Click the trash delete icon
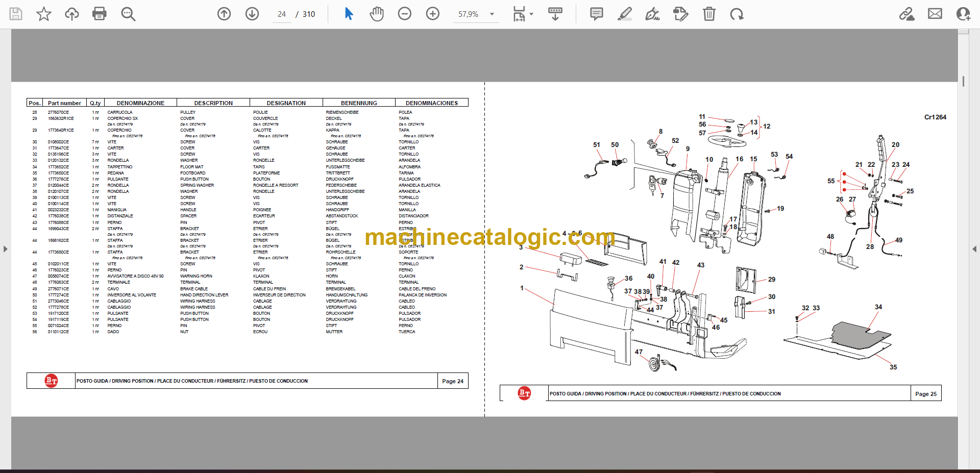The height and width of the screenshot is (473, 980). coord(709,14)
